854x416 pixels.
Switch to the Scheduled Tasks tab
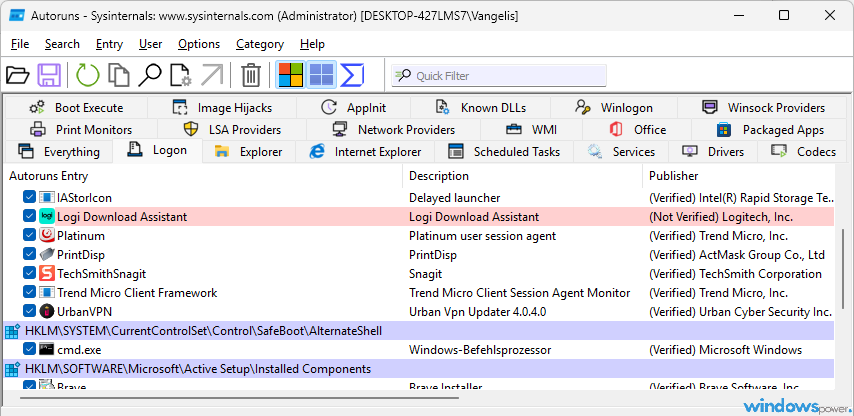[504, 152]
